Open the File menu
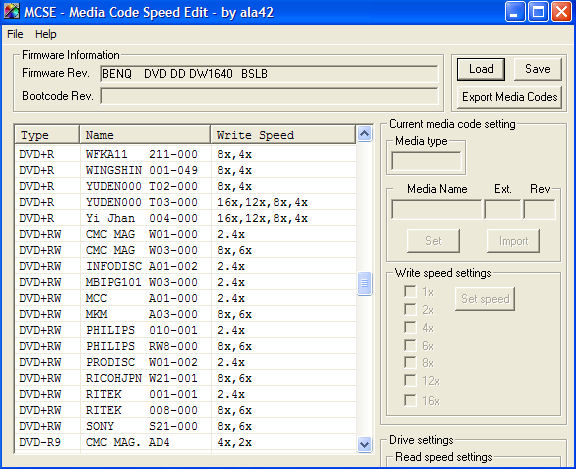 [x=15, y=34]
